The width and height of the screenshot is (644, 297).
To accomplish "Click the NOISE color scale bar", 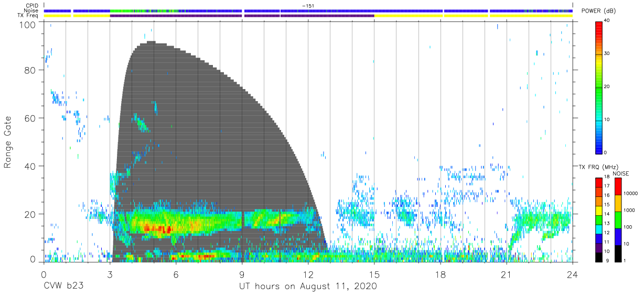I will pyautogui.click(x=618, y=219).
